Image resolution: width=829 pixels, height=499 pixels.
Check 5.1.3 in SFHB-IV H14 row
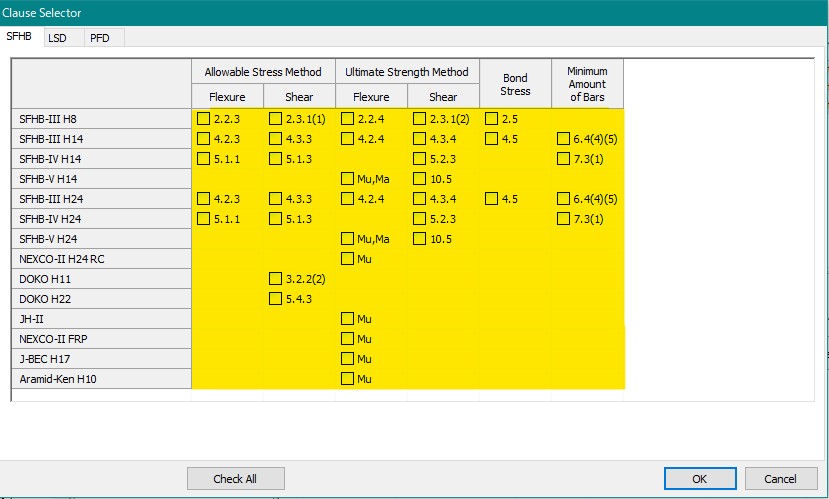(x=275, y=159)
